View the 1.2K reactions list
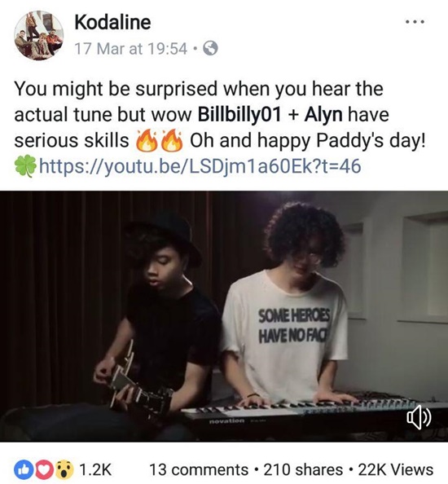448x484 pixels. 95,469
